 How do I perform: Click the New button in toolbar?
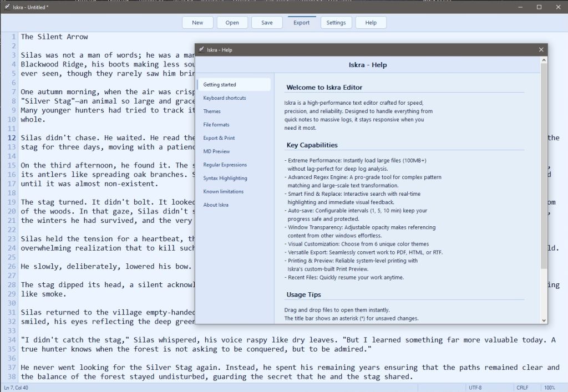tap(197, 23)
